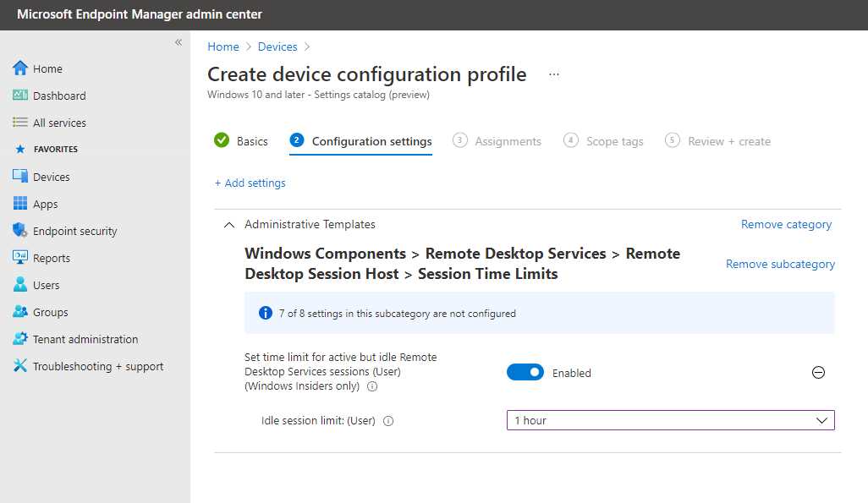
Task: Collapse the Administrative Templates category
Action: click(x=228, y=224)
